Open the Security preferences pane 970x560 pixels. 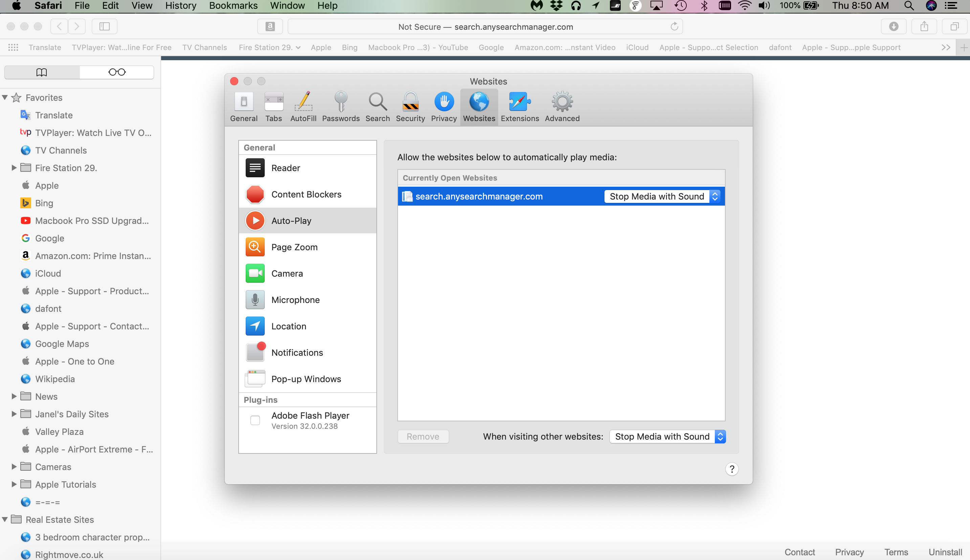410,107
